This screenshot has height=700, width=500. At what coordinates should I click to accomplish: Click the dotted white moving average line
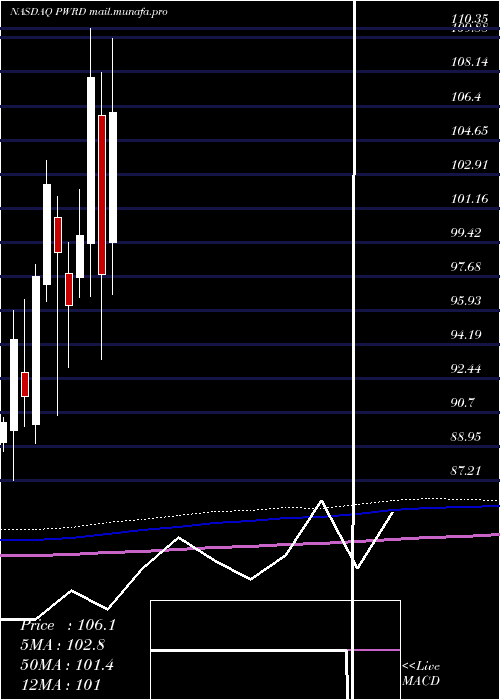point(250,509)
